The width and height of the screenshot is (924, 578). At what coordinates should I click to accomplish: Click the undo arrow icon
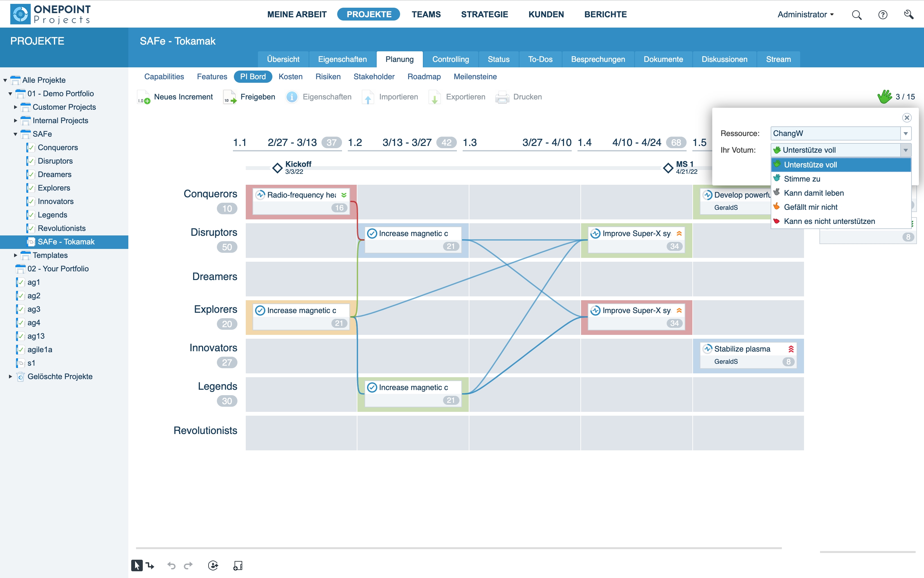(x=171, y=565)
